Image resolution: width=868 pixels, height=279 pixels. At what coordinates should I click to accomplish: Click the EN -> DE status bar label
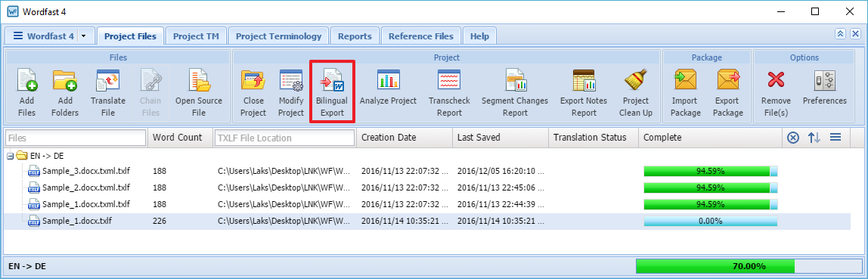[x=28, y=266]
